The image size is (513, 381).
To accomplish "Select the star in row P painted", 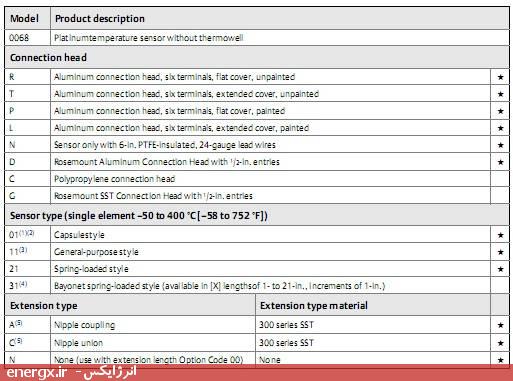I will point(500,111).
